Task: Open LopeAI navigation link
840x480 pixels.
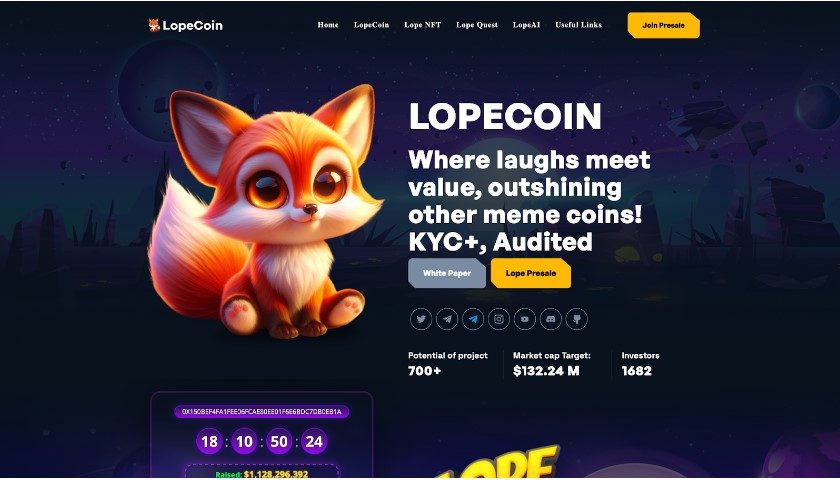Action: [526, 25]
